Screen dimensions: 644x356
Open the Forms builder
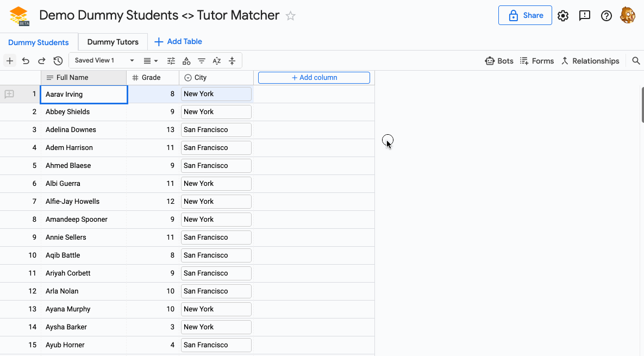(536, 60)
